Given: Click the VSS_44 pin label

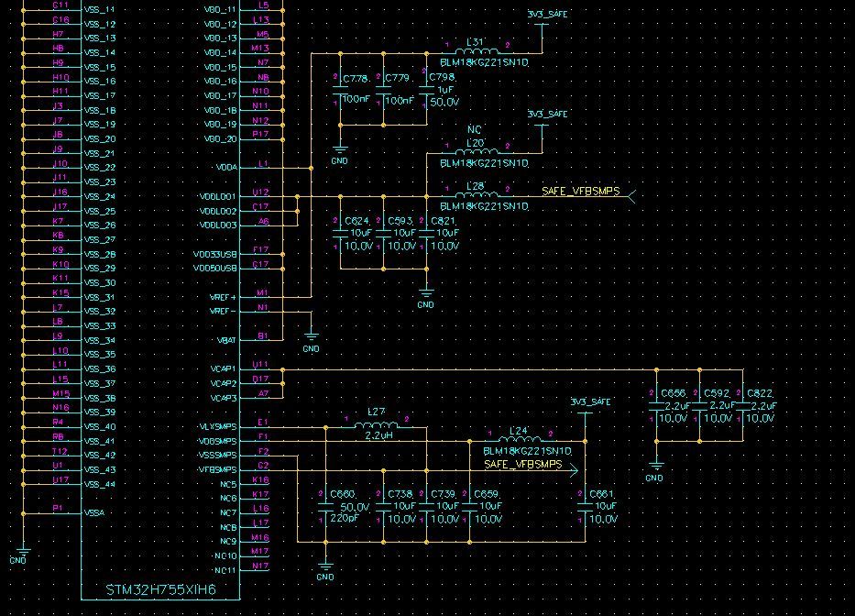Looking at the screenshot, I should point(100,484).
